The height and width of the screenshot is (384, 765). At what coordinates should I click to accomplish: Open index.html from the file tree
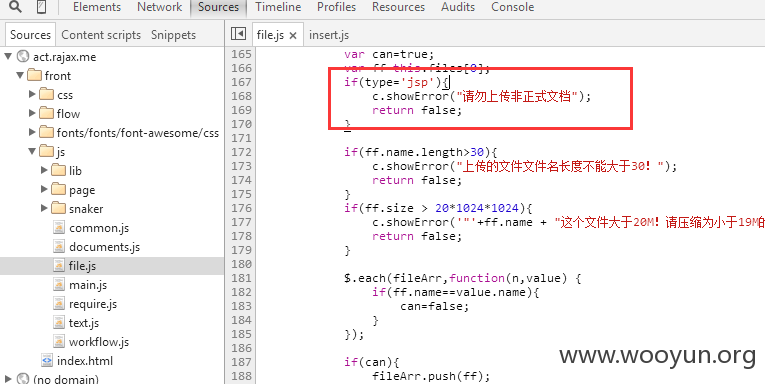(85, 361)
